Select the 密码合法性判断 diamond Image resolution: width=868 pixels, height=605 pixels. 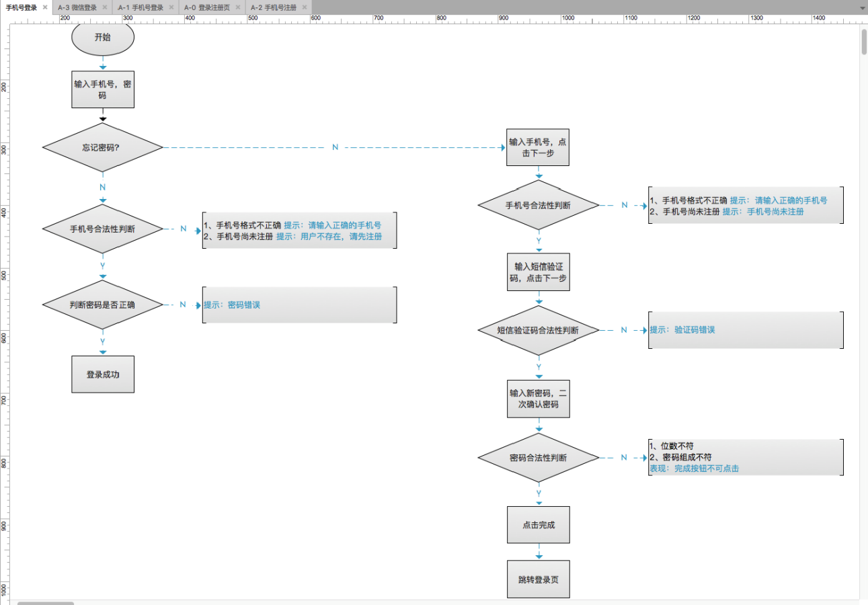click(x=538, y=458)
